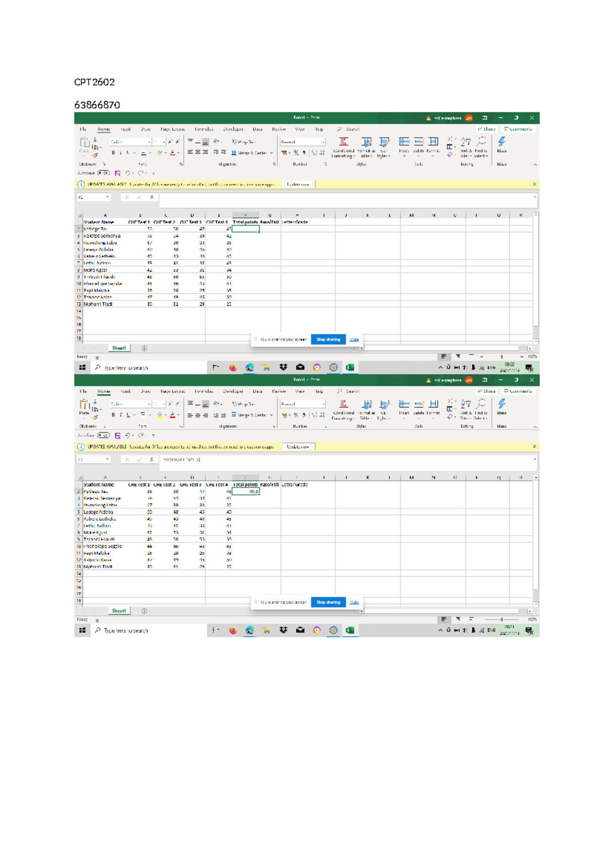Open Cell Styles in first Excel screenshot
This screenshot has height=868, width=614.
click(x=384, y=147)
